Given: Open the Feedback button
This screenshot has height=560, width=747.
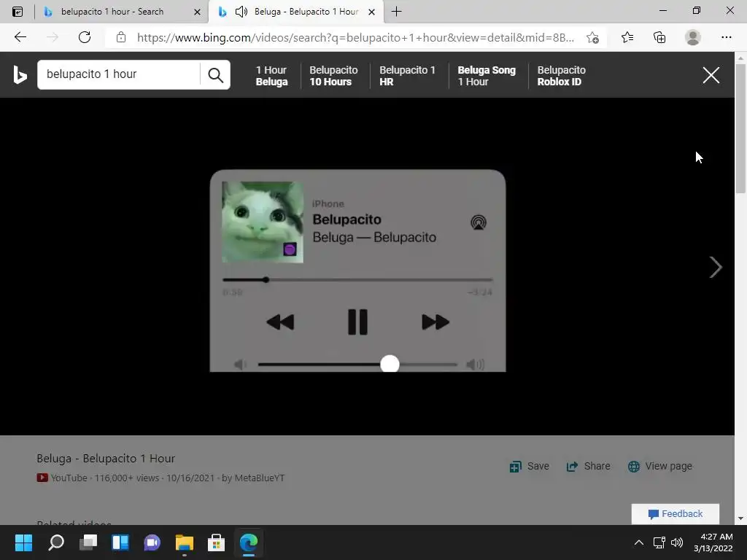Looking at the screenshot, I should click(675, 514).
